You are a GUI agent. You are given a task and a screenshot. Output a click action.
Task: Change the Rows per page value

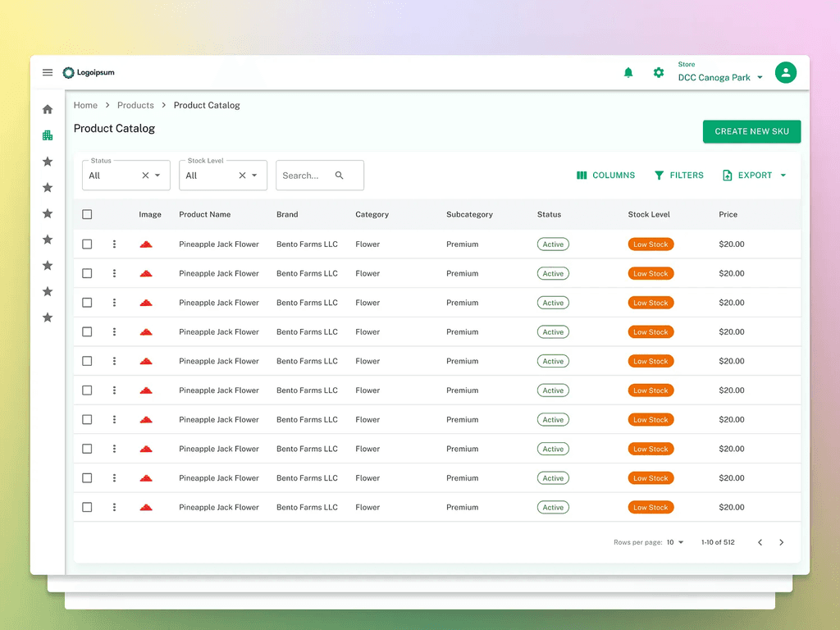(675, 542)
